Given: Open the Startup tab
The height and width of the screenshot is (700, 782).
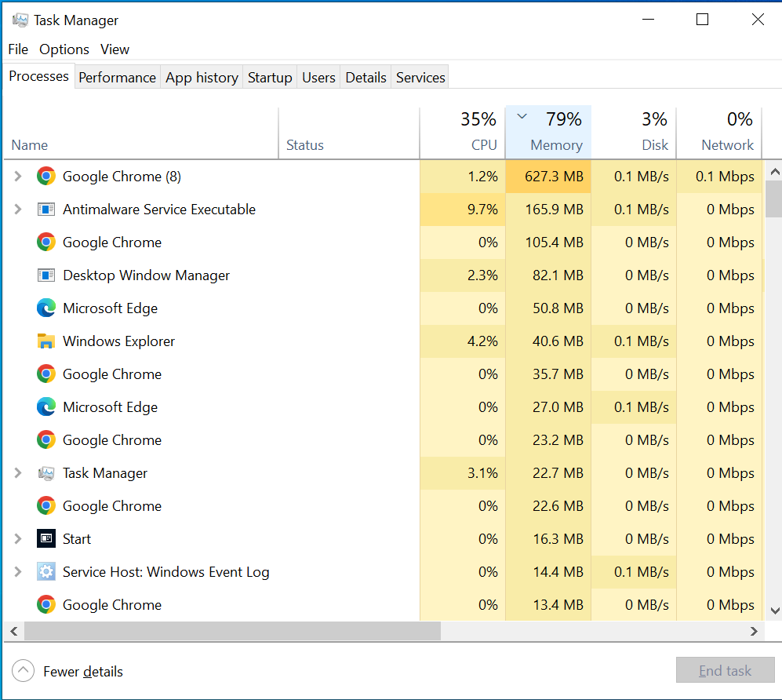Looking at the screenshot, I should click(x=270, y=78).
